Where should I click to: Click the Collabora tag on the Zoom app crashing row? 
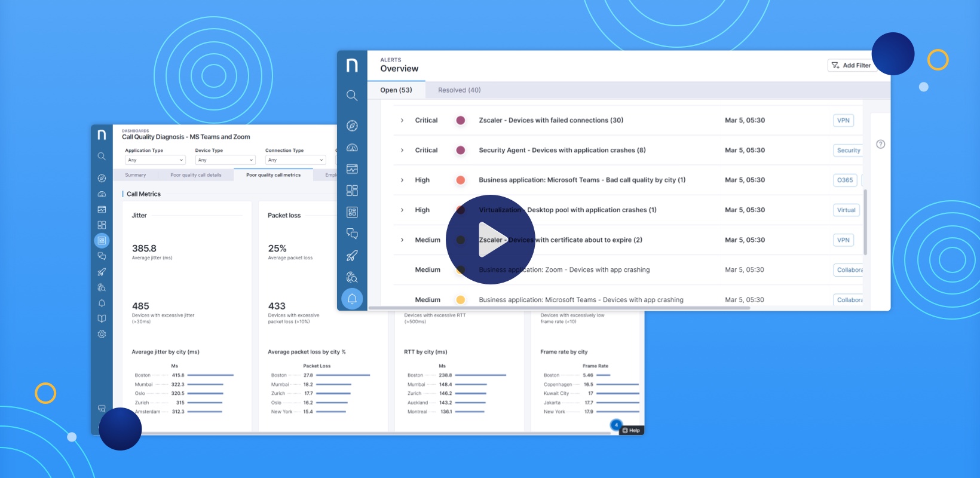(849, 270)
